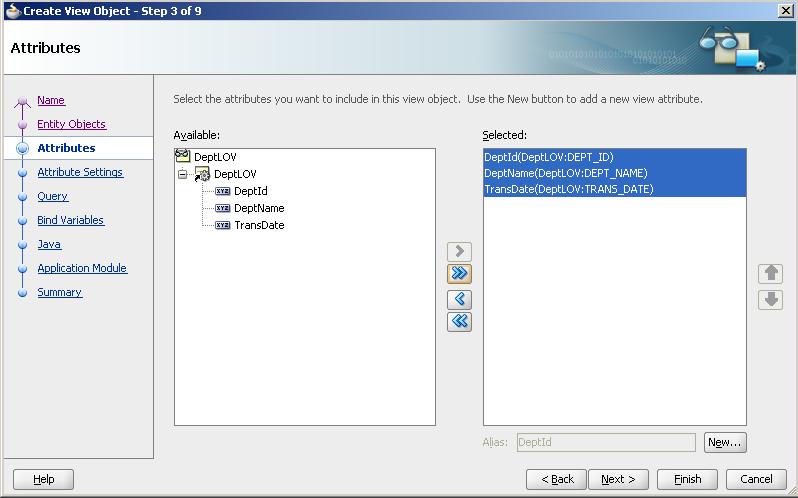Select DeptId(DeptLOV:DEPT_ID) in Selected list
798x498 pixels.
click(614, 157)
